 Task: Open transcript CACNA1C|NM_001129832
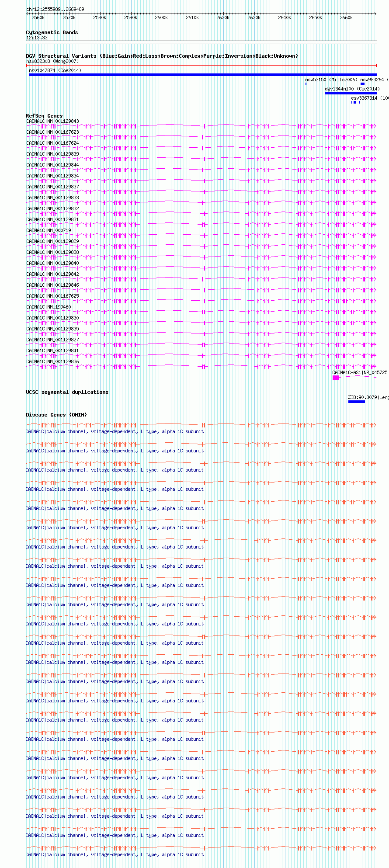[x=52, y=209]
